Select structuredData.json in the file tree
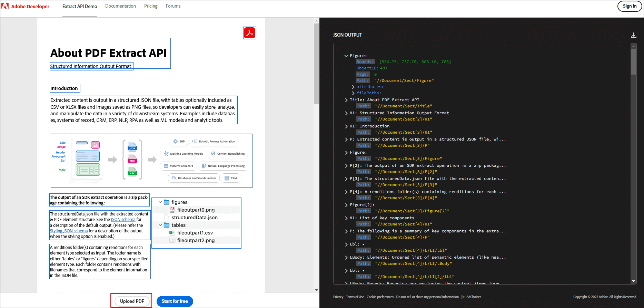Viewport: 644px width, 308px height. (194, 218)
